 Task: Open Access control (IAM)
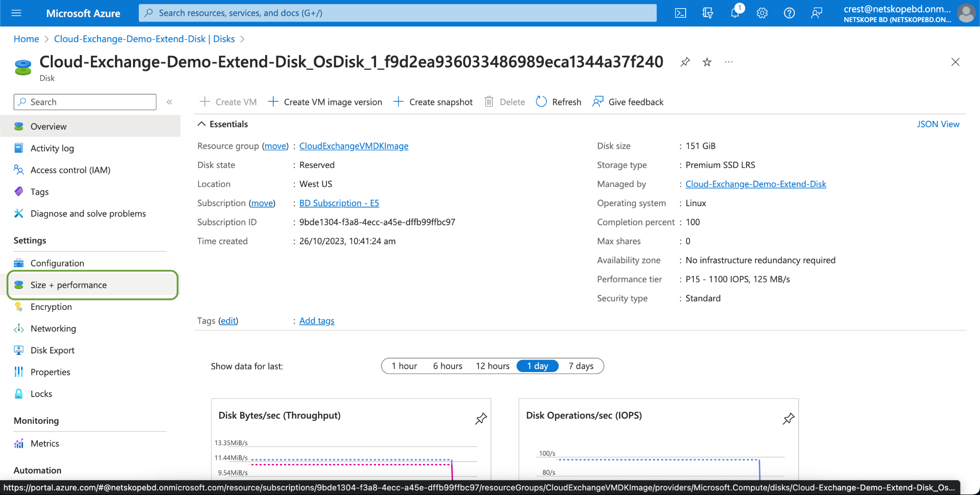click(90, 170)
